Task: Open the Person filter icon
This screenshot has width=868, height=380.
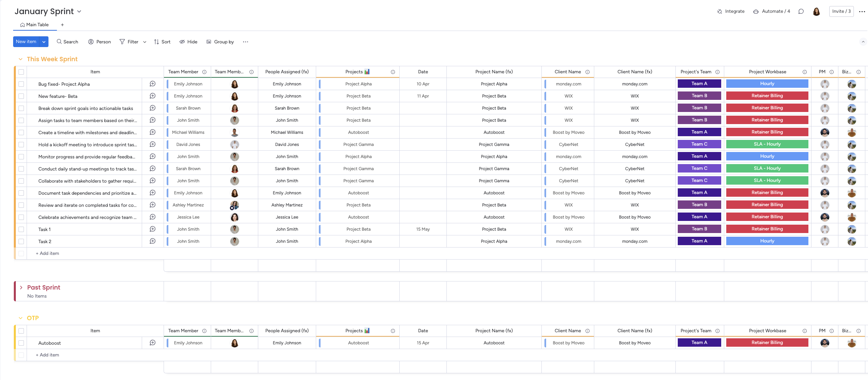Action: point(91,42)
